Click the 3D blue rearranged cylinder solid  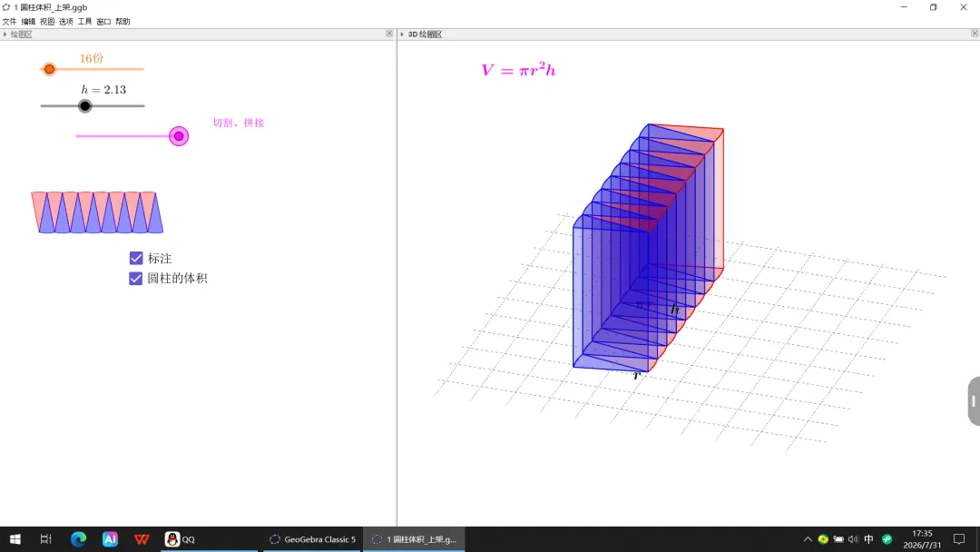pos(647,250)
